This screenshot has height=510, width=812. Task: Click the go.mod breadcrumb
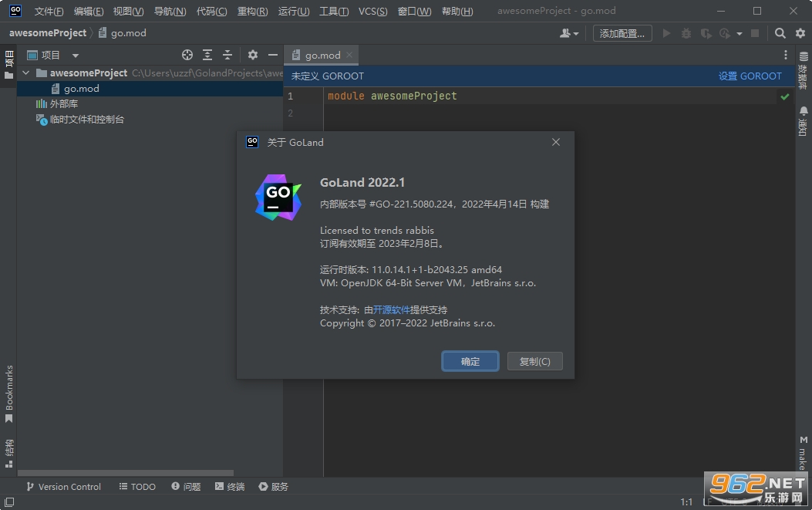[x=122, y=32]
